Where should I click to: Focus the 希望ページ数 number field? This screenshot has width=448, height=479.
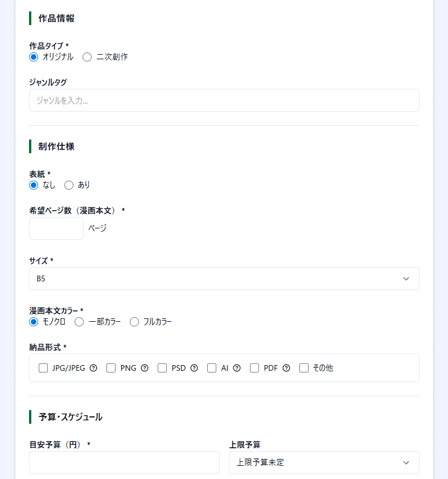pyautogui.click(x=56, y=228)
